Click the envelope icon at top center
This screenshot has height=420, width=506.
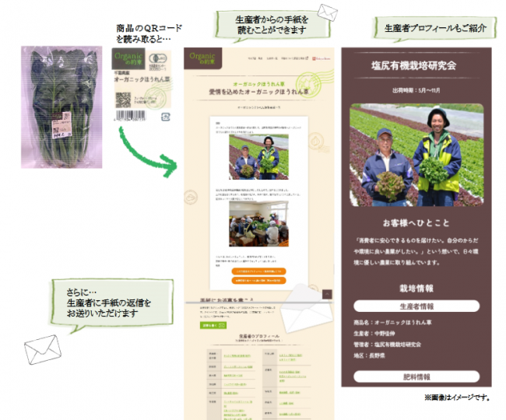329,13
